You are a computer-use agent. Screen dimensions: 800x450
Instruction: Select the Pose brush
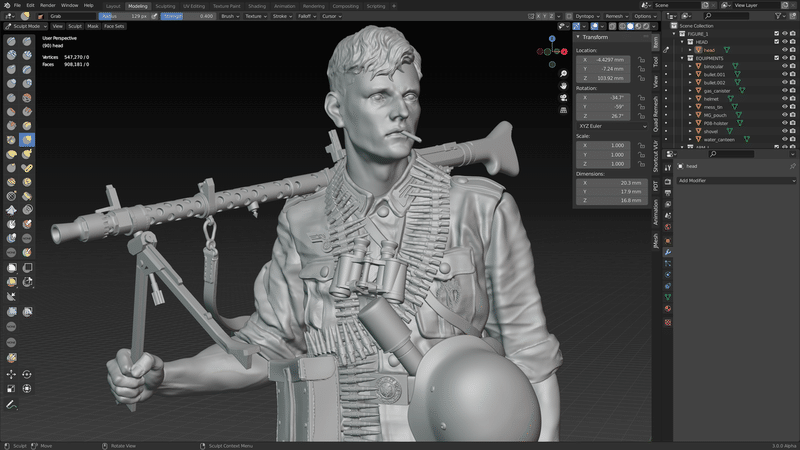coord(27,168)
